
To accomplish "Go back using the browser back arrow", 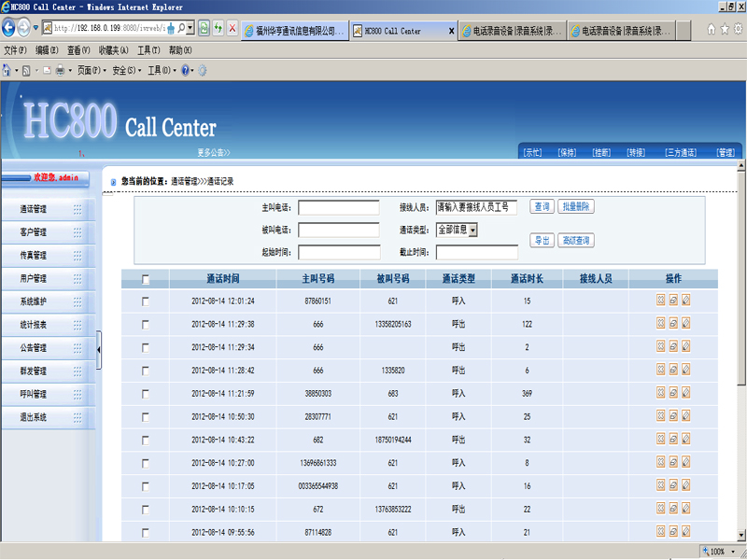I will point(10,28).
